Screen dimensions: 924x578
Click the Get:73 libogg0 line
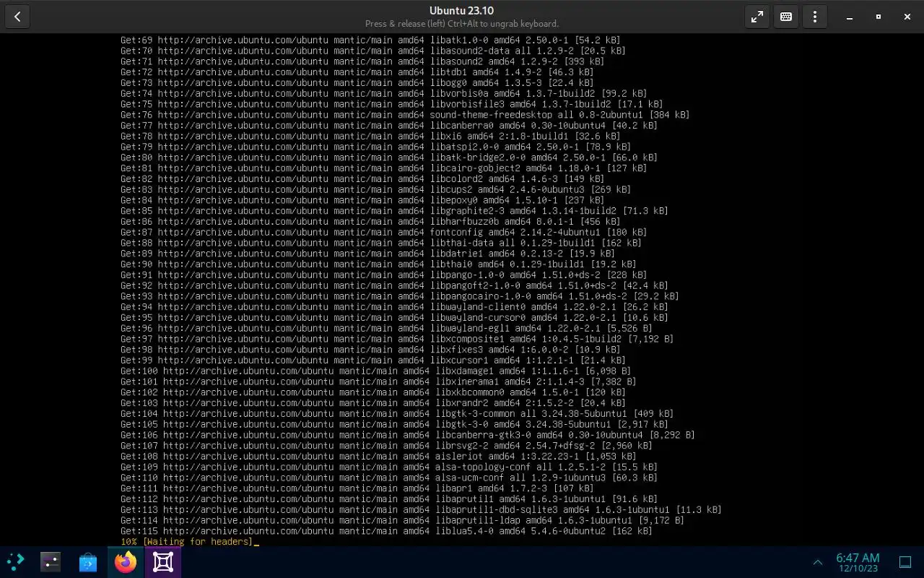(357, 82)
